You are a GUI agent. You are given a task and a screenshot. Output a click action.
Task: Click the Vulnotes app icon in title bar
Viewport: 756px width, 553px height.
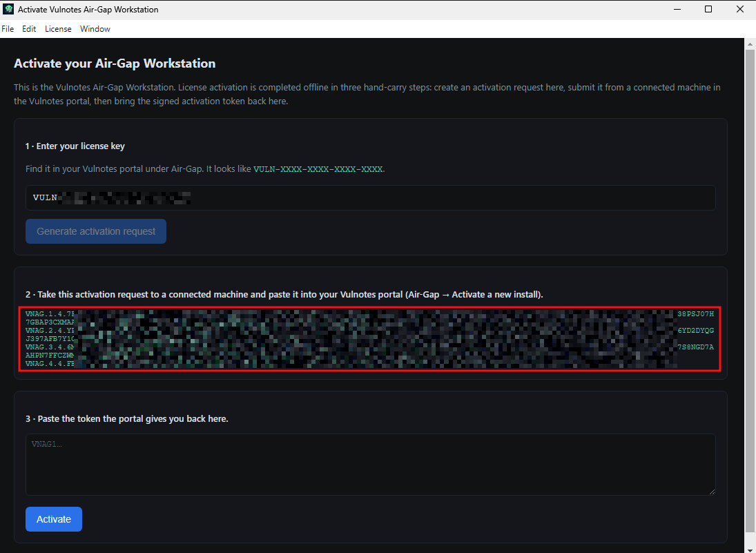[8, 9]
